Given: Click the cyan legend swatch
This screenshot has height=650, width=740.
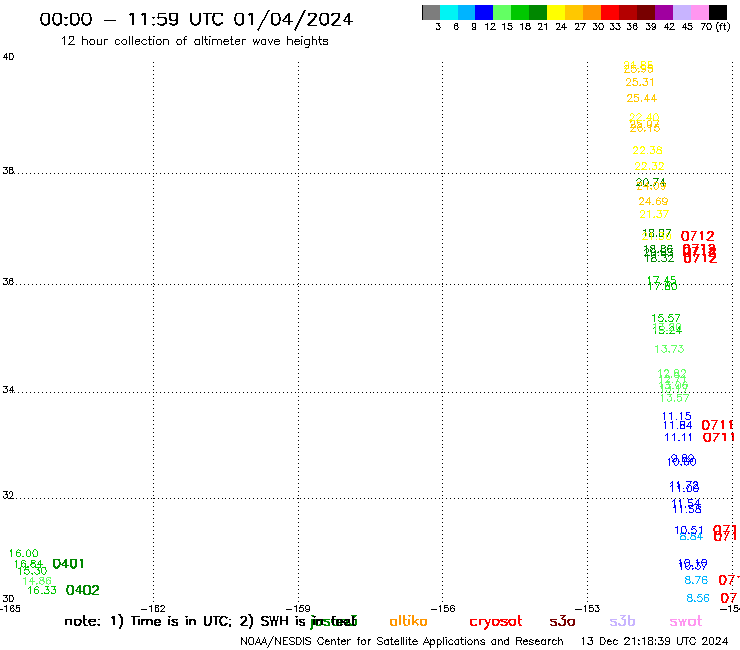Looking at the screenshot, I should pos(449,12).
